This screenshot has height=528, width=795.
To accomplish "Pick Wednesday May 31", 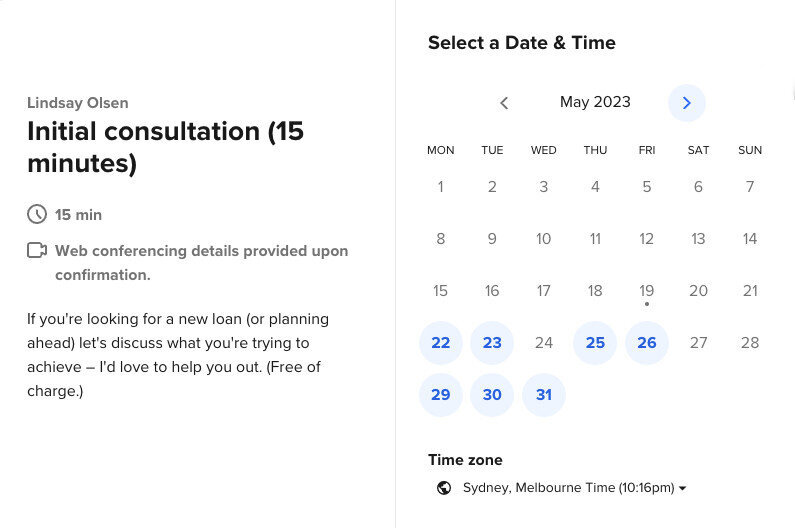I will click(544, 395).
